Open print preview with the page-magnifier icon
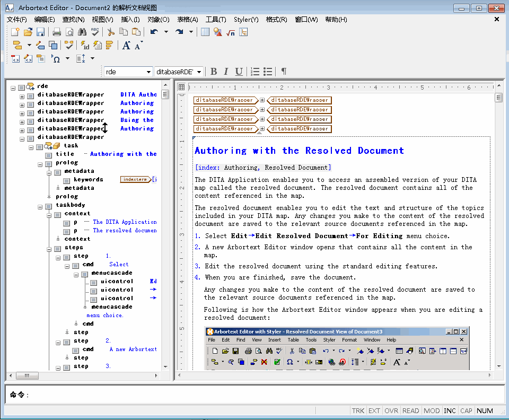This screenshot has height=420, width=509. (x=69, y=32)
